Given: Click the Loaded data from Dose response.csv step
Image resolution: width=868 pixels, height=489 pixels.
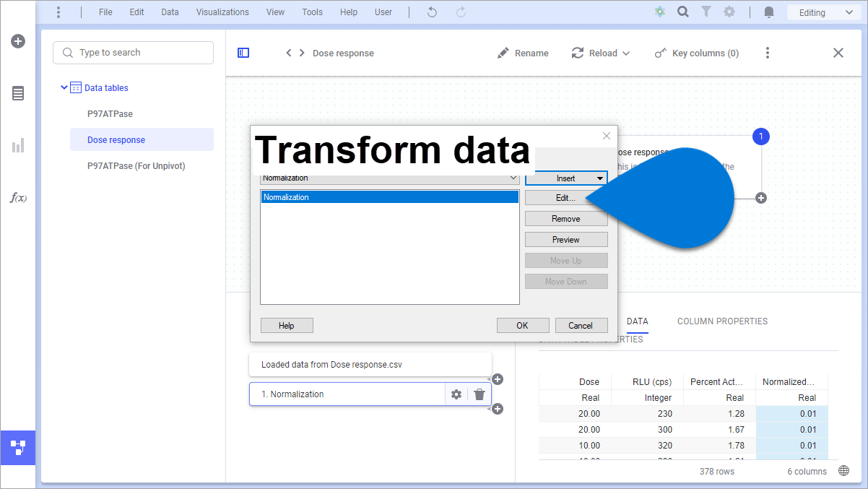Looking at the screenshot, I should [x=370, y=365].
